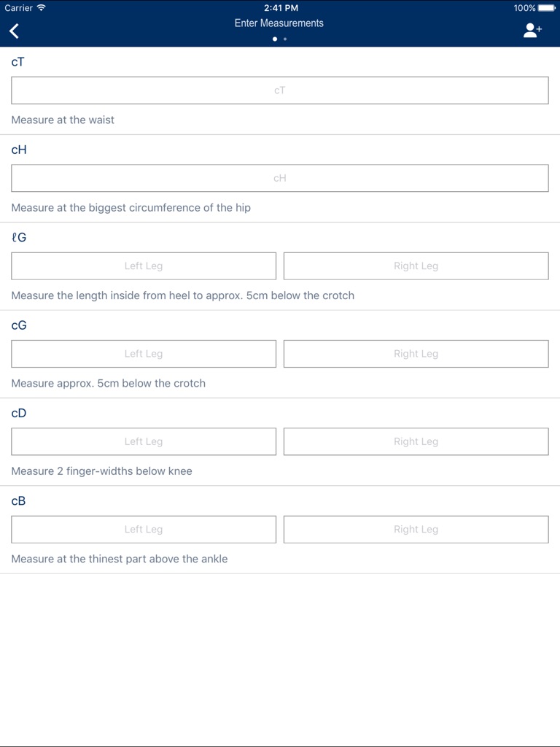Image resolution: width=560 pixels, height=747 pixels.
Task: Tap the add person icon
Action: (x=532, y=31)
